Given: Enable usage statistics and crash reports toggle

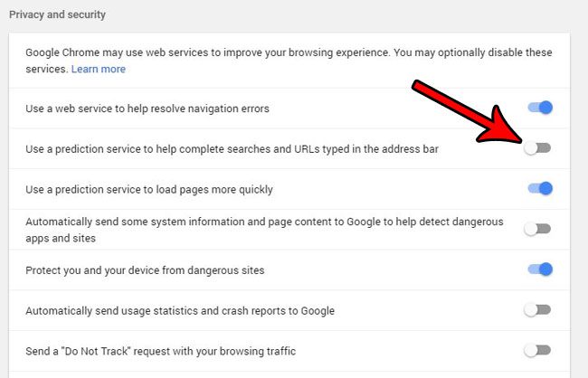Looking at the screenshot, I should (x=537, y=310).
